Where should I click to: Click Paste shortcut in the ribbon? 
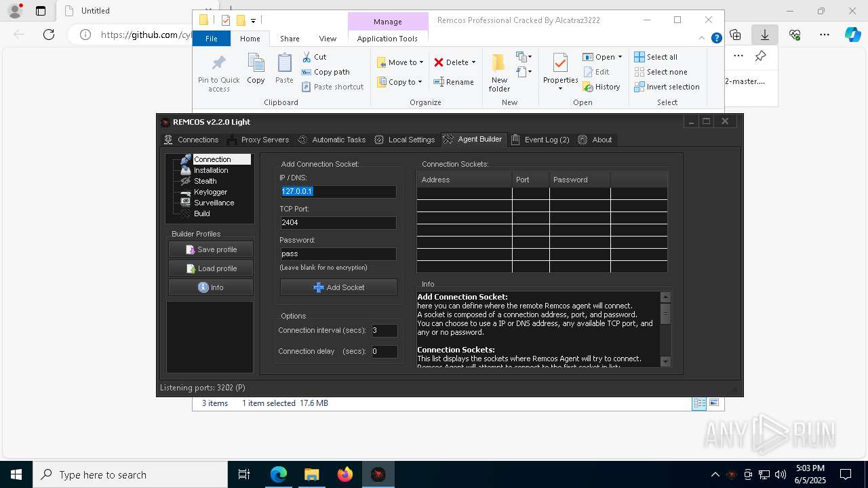pos(333,87)
